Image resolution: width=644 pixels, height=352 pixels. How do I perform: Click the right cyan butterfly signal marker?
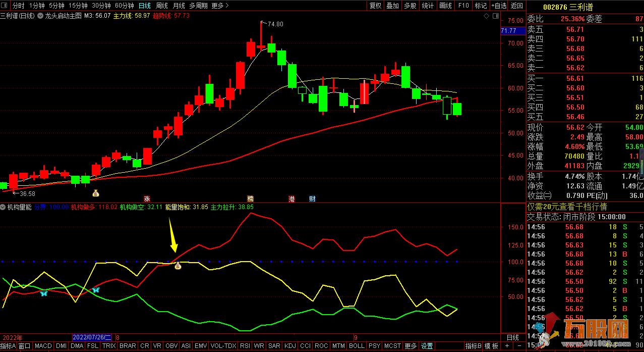click(95, 290)
